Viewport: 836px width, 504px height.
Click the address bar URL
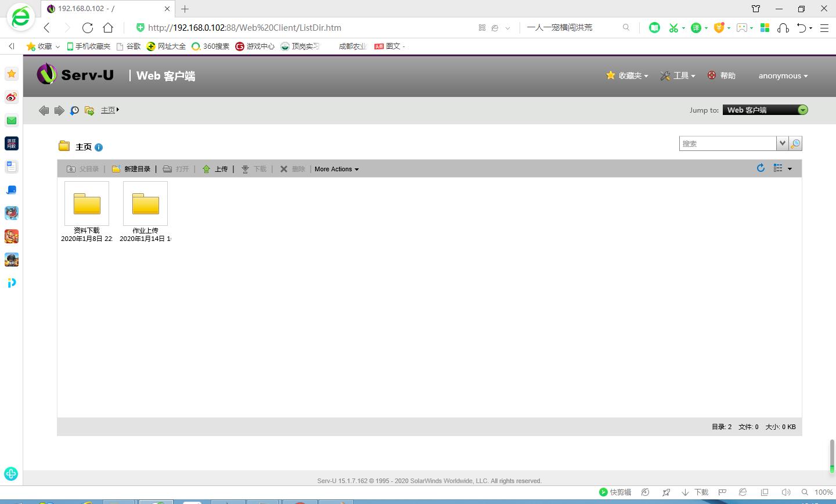(x=244, y=27)
